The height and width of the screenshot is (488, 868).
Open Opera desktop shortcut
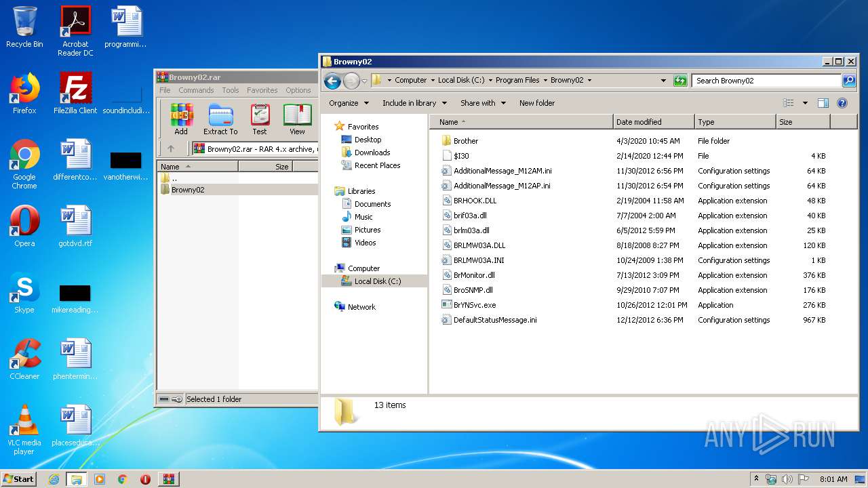tap(24, 226)
